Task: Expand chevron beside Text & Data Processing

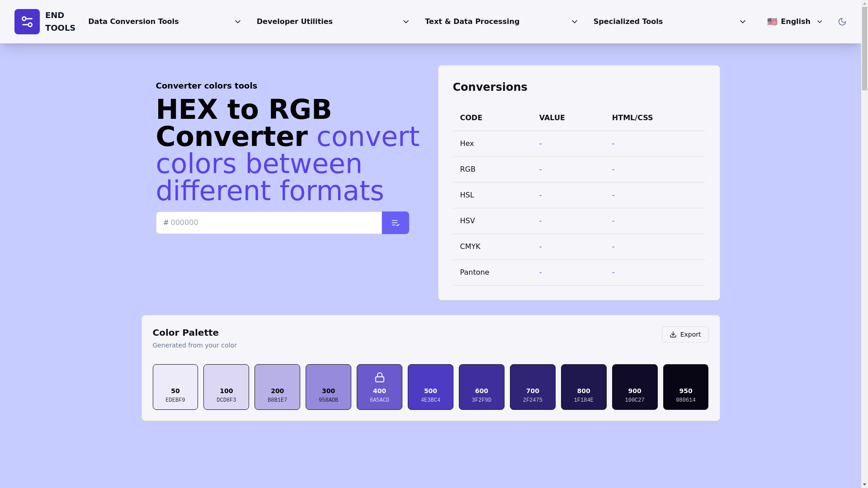Action: click(575, 22)
